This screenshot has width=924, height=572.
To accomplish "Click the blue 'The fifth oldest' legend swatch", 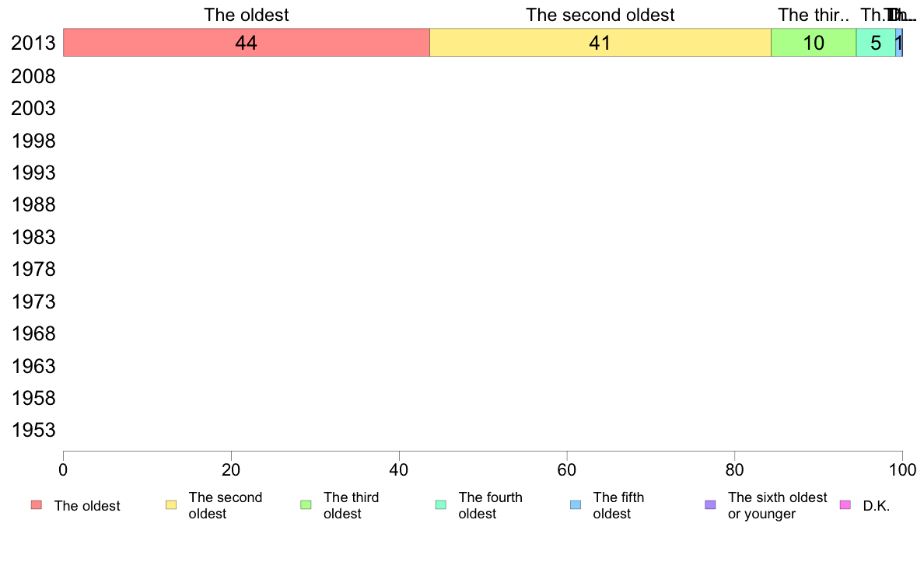I will (576, 505).
